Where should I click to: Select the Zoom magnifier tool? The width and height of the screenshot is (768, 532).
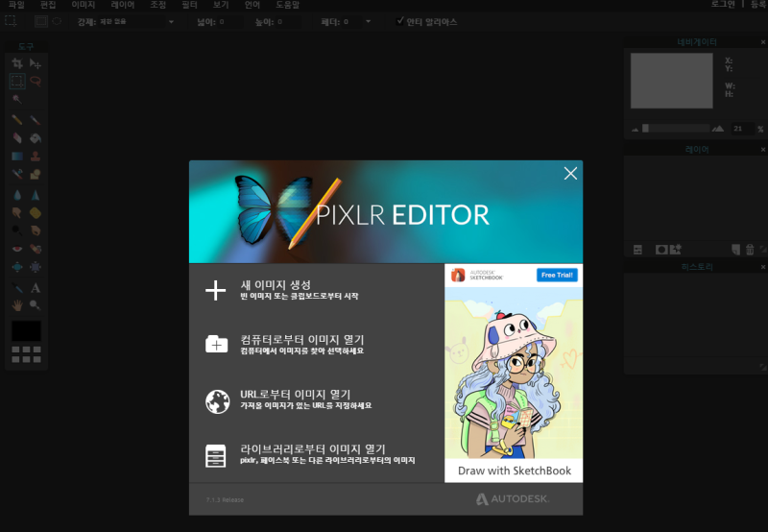(36, 305)
